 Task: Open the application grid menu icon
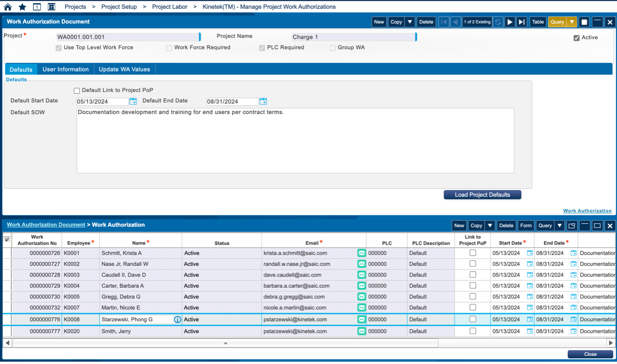pyautogui.click(x=51, y=7)
